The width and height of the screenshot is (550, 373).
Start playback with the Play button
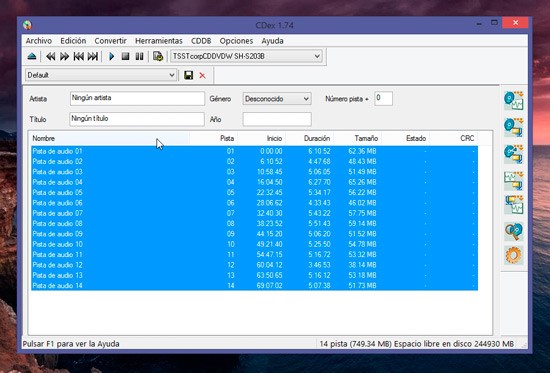(112, 56)
